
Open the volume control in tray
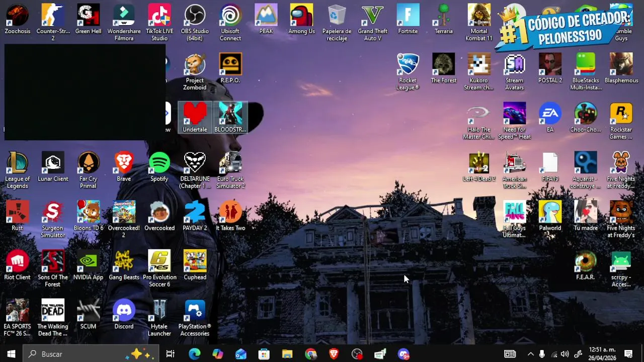click(565, 354)
